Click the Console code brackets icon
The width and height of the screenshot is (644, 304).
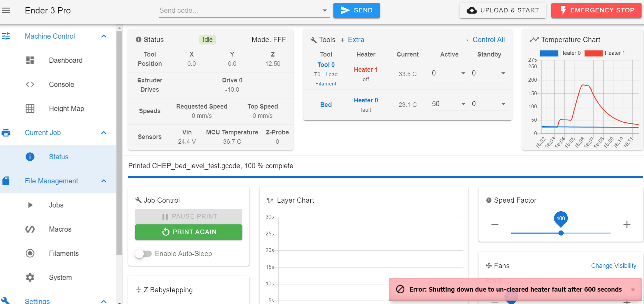click(30, 84)
